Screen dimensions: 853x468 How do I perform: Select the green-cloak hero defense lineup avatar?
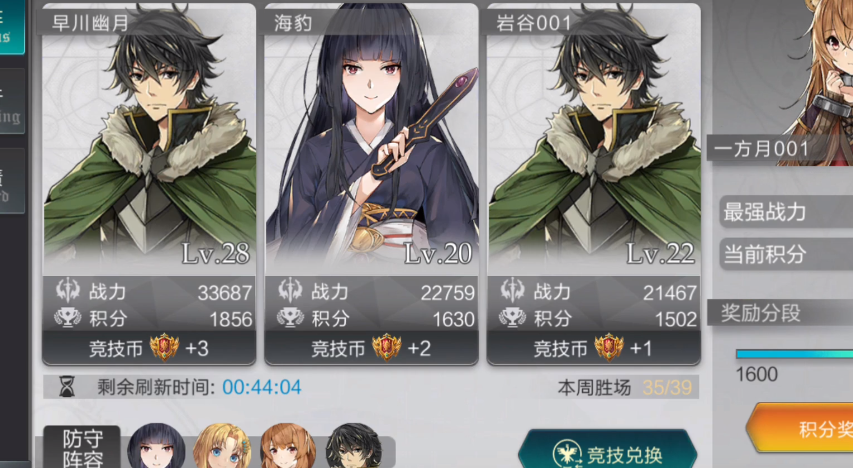click(x=354, y=447)
